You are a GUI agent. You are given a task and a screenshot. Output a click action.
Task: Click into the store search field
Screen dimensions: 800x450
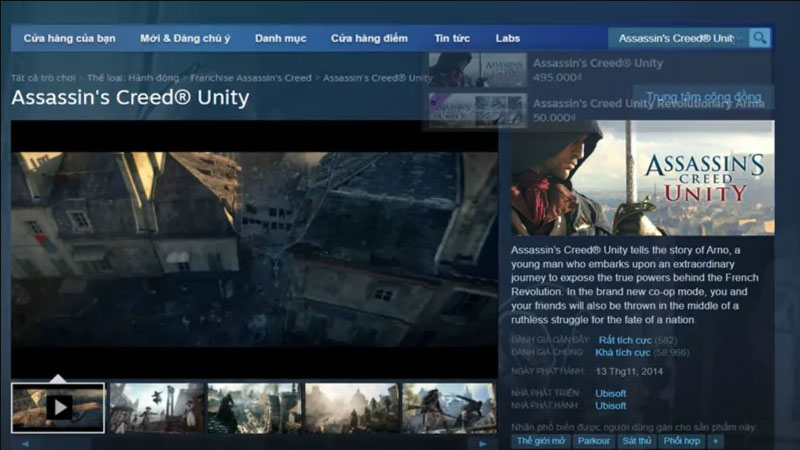[677, 38]
